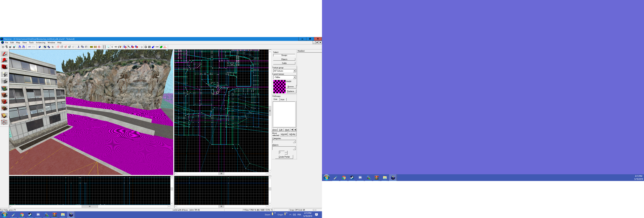Open the File menu
The height and width of the screenshot is (218, 644).
pyautogui.click(x=7, y=42)
